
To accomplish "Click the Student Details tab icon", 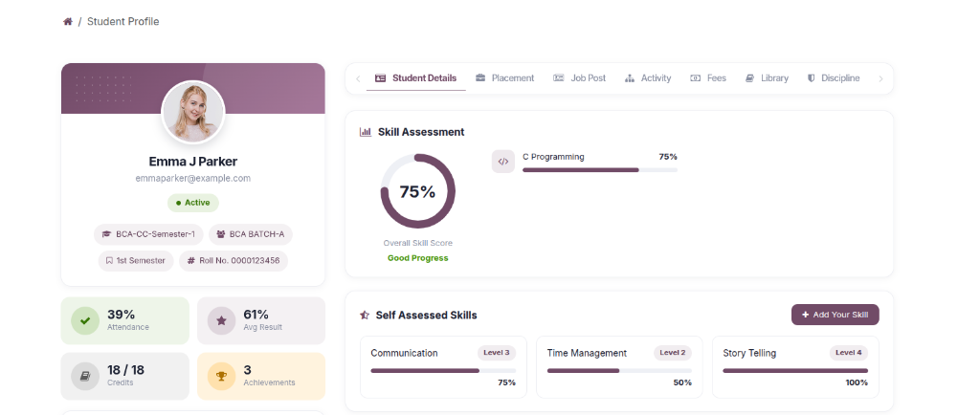I will tap(380, 78).
